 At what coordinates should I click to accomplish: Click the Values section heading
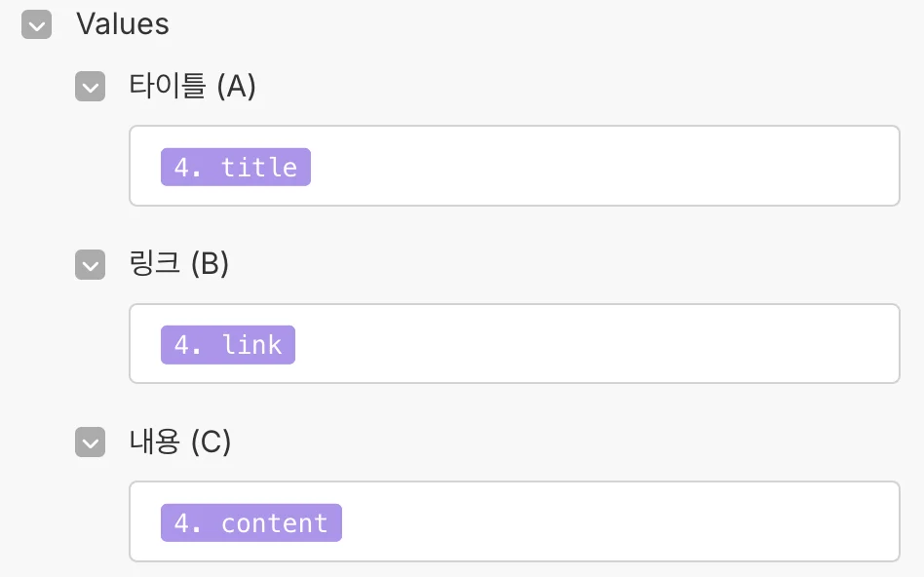click(123, 24)
